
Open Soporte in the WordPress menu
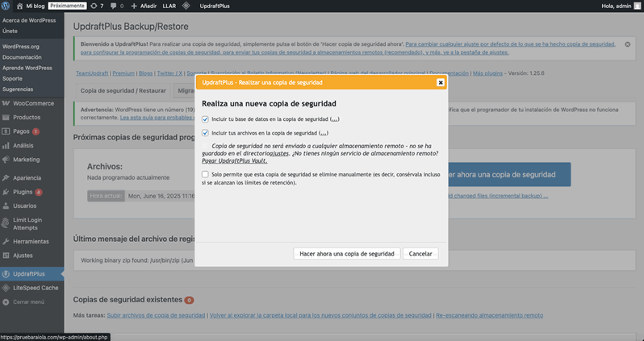click(12, 78)
